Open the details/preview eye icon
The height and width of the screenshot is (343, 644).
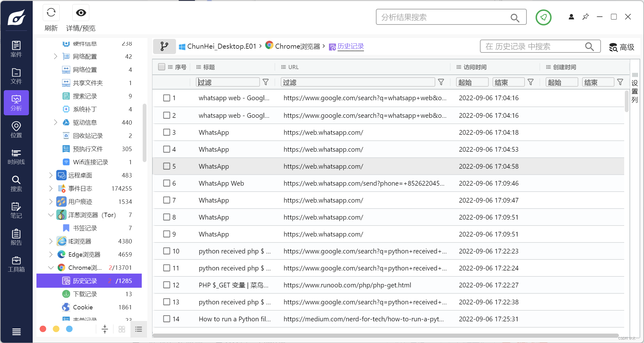[81, 13]
